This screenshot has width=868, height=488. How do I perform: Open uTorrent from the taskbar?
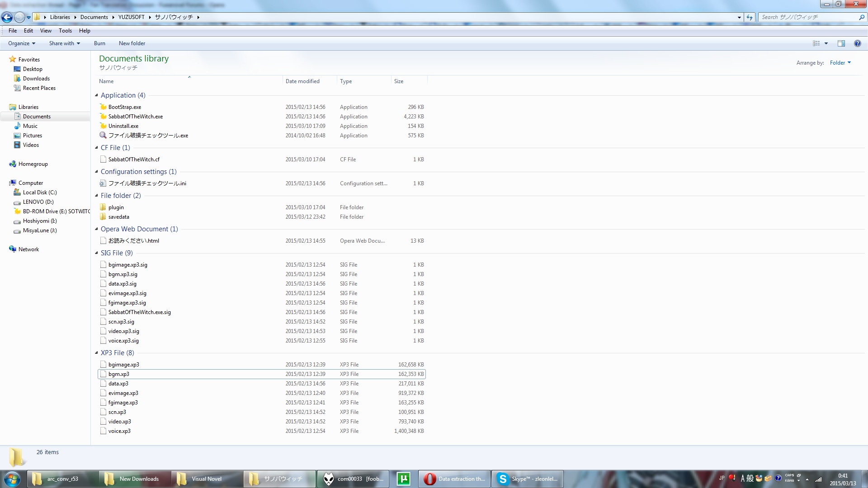(403, 479)
